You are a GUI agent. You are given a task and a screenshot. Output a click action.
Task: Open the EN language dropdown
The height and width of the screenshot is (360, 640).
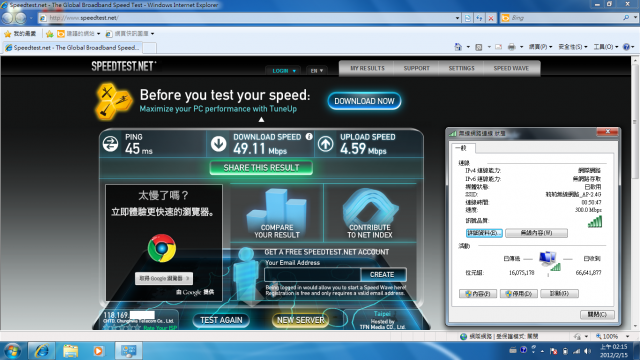(317, 71)
